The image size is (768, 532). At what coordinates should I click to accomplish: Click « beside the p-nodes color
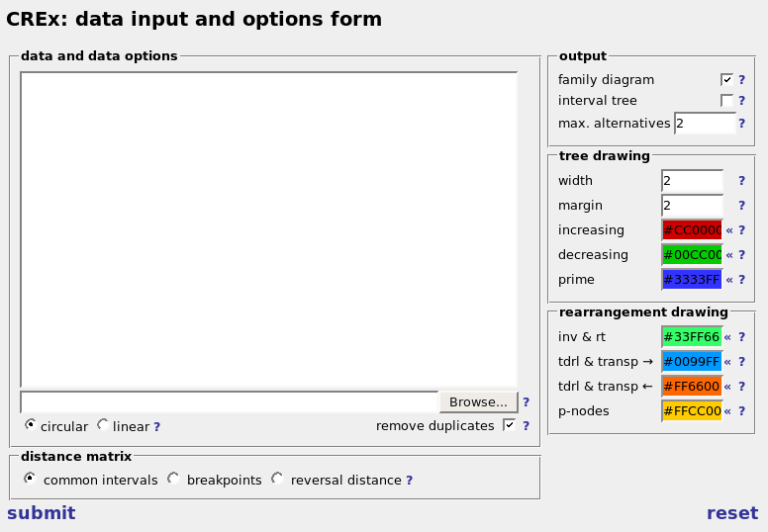tap(727, 411)
